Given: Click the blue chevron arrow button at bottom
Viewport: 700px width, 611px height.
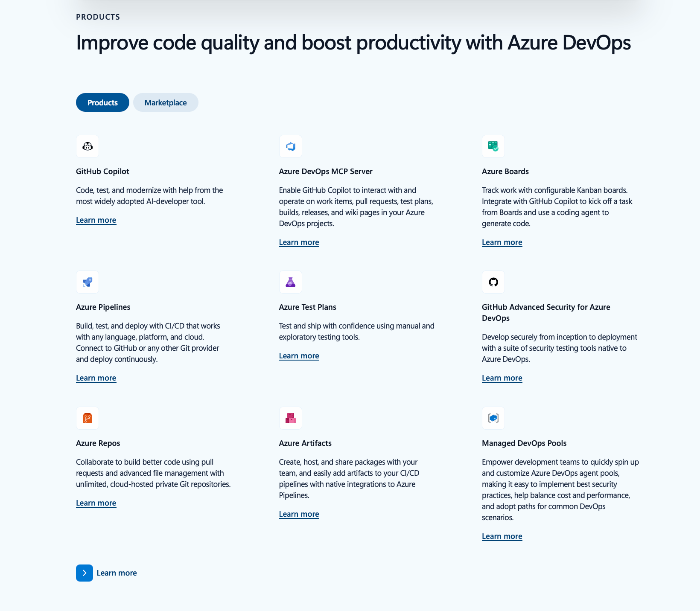Looking at the screenshot, I should coord(85,573).
